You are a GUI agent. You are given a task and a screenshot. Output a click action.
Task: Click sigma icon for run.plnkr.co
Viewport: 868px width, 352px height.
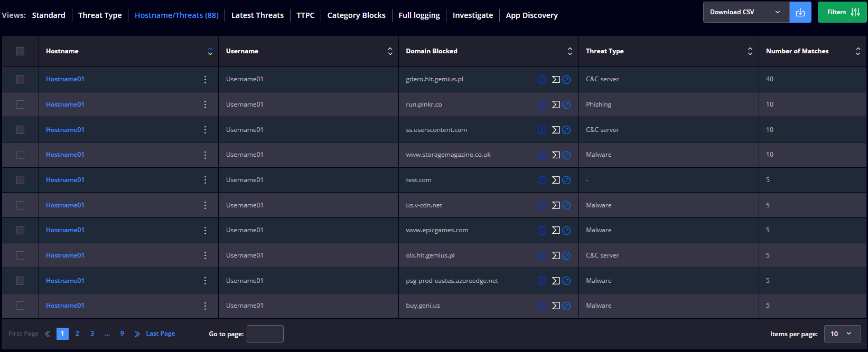(x=556, y=104)
